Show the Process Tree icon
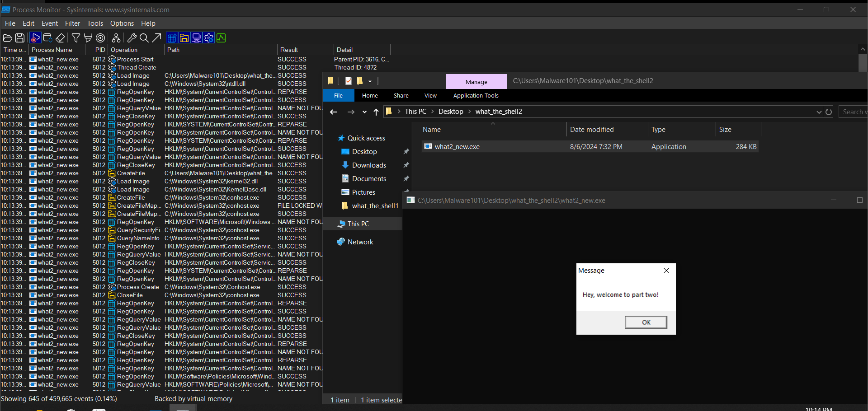 click(x=116, y=38)
